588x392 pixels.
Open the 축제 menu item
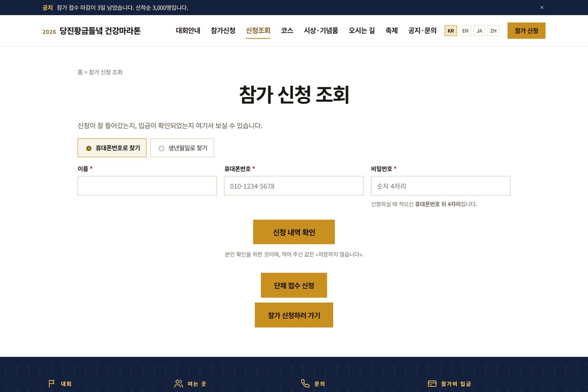pyautogui.click(x=392, y=30)
